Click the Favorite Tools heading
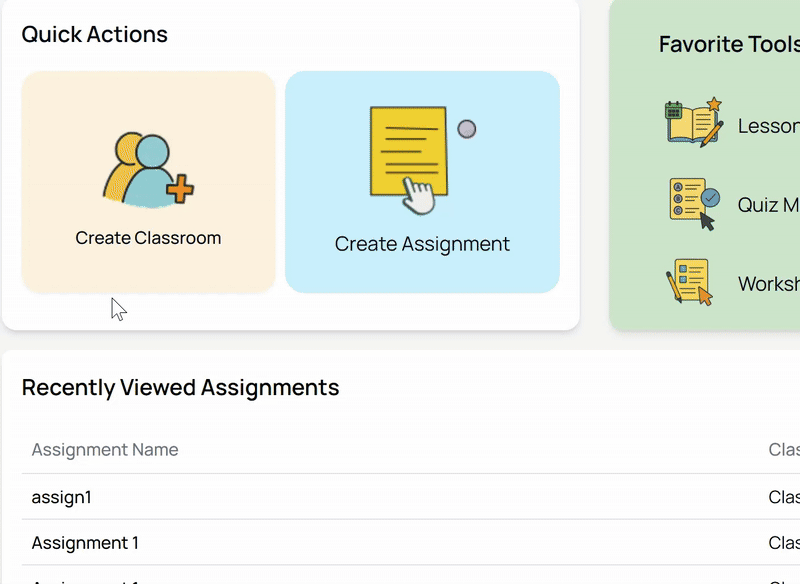The image size is (800, 584). [728, 44]
